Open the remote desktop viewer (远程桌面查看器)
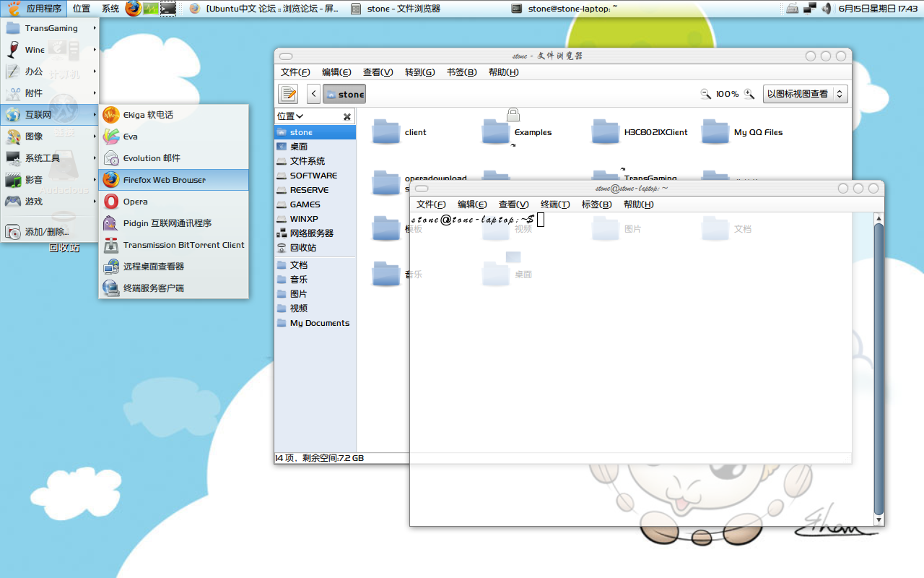This screenshot has width=924, height=578. tap(174, 267)
